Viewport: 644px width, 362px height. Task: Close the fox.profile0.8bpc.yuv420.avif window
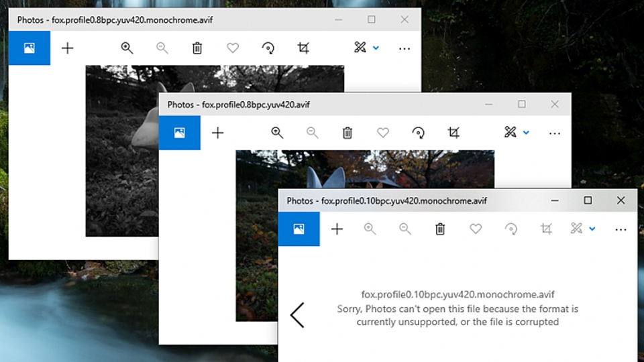(x=555, y=105)
